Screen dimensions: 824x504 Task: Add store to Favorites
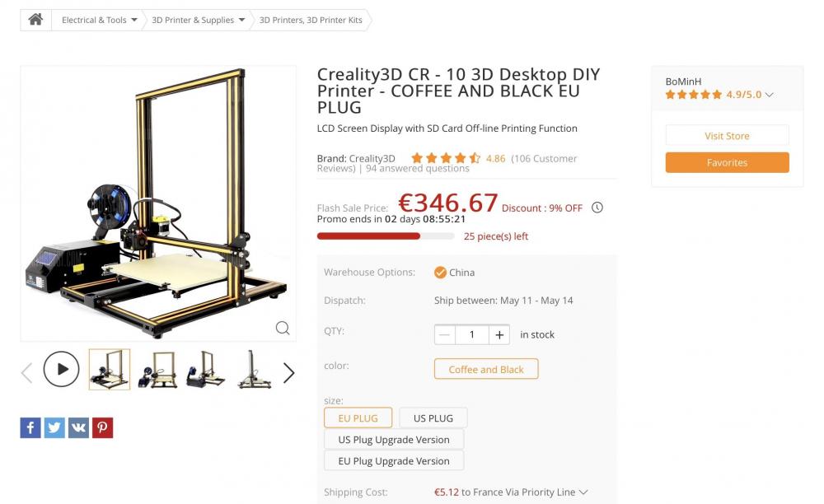[x=727, y=163]
